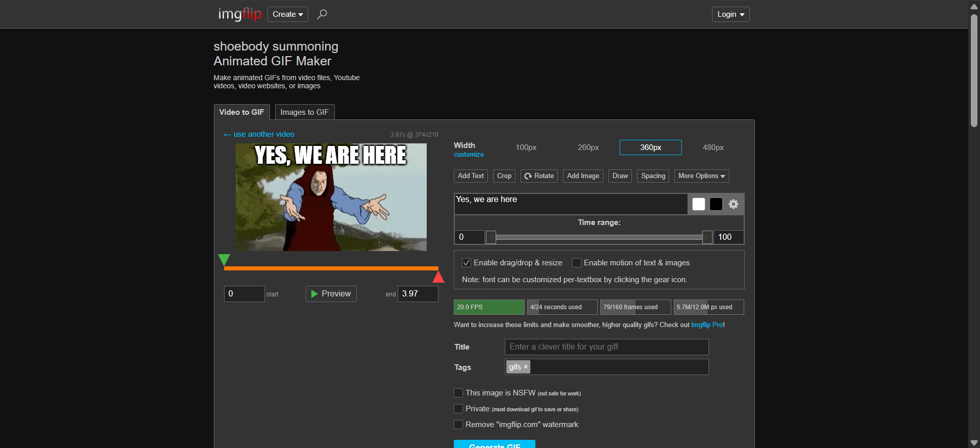Click the '79/160 frames used' indicator
The height and width of the screenshot is (448, 980).
(635, 307)
